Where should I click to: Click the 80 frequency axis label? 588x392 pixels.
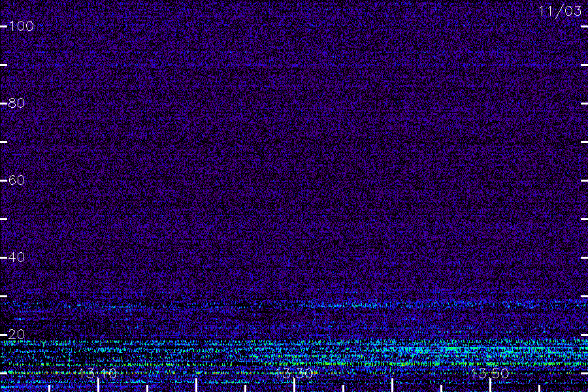pyautogui.click(x=16, y=103)
